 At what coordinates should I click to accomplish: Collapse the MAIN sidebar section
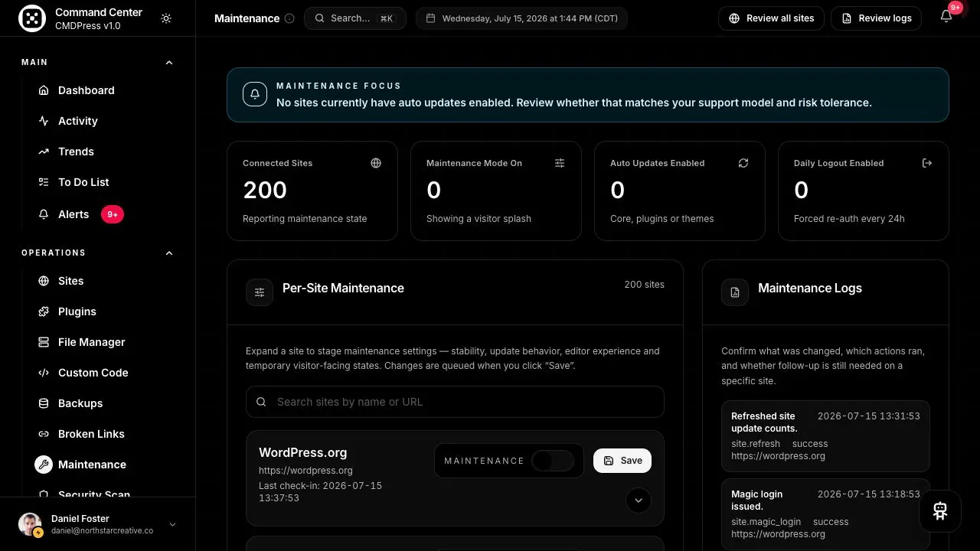point(169,62)
